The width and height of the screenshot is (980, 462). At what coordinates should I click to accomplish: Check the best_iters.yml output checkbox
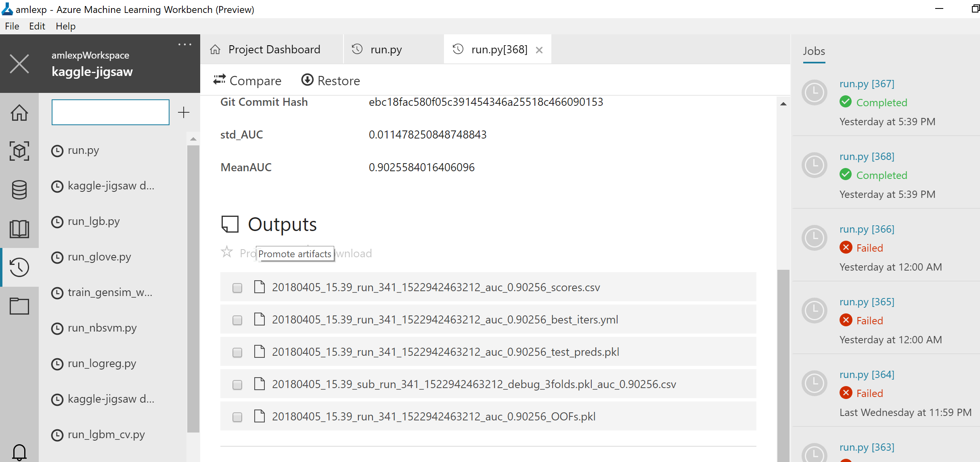click(x=237, y=320)
